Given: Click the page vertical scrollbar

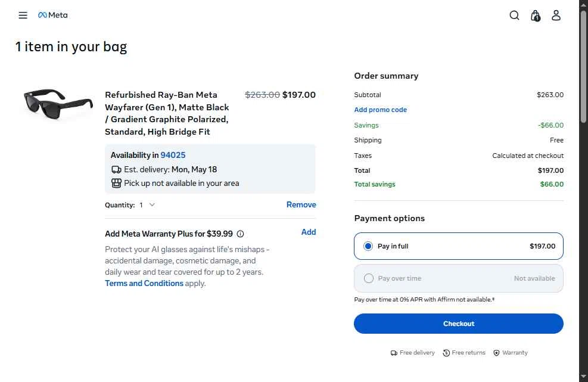Looking at the screenshot, I should click(583, 191).
